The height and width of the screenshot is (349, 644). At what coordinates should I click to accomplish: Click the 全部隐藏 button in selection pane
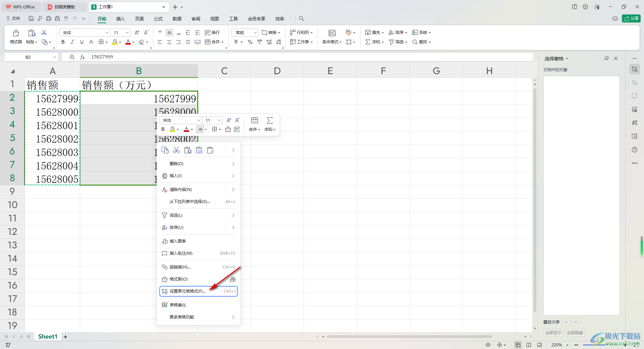(x=575, y=333)
